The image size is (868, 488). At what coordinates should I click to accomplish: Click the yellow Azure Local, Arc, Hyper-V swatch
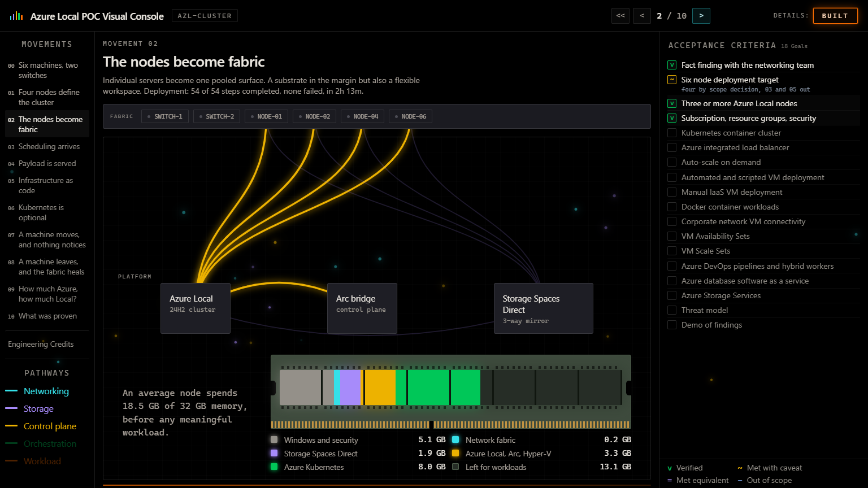(x=455, y=453)
